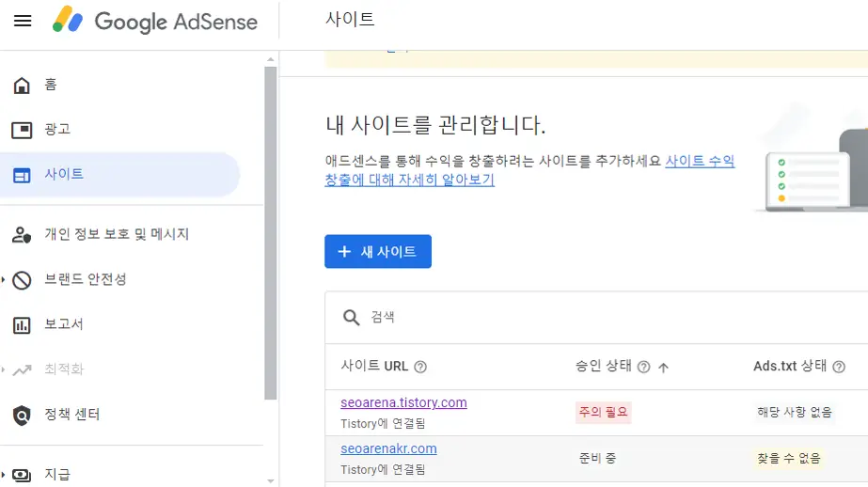The height and width of the screenshot is (487, 868).
Task: Click the sites (사이트) sidebar icon
Action: (22, 176)
